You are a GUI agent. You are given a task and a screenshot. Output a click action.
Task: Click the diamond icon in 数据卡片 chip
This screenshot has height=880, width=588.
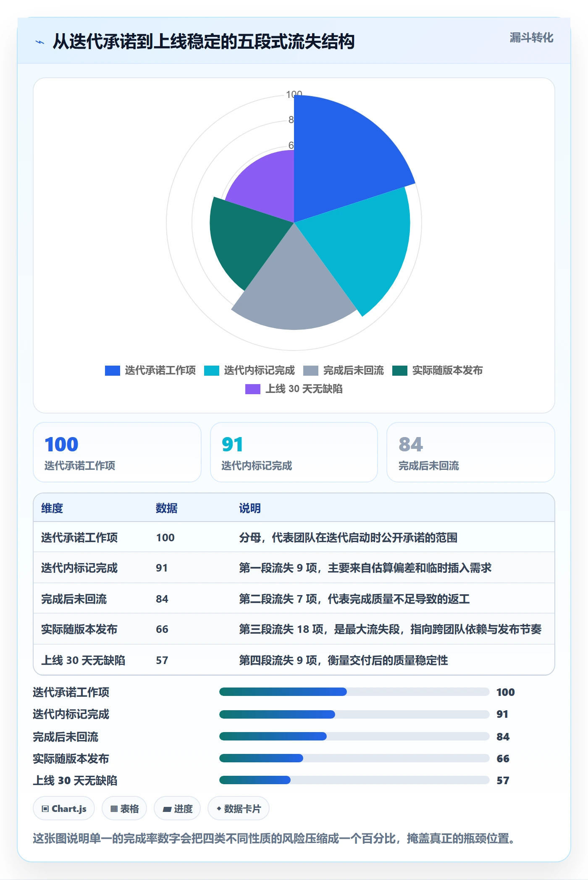(x=219, y=809)
